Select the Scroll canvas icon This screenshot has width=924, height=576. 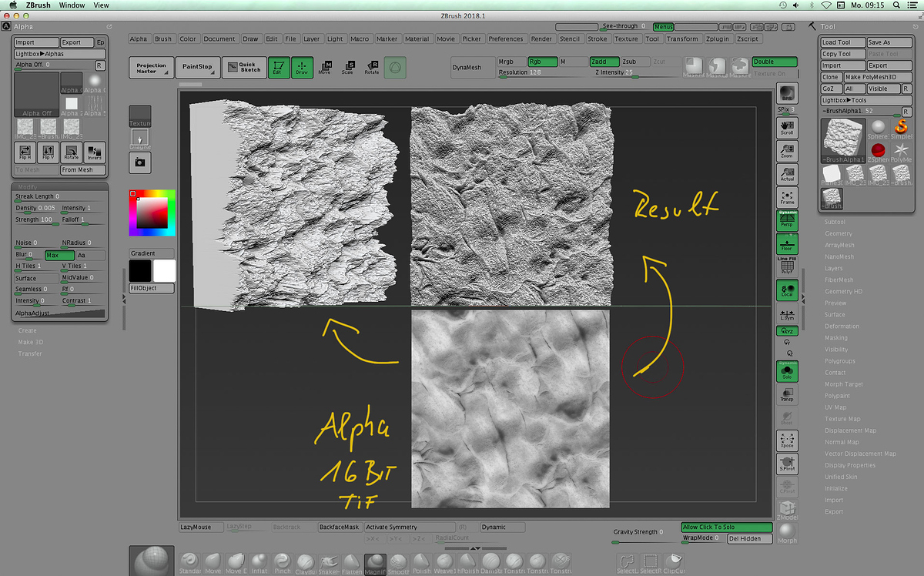pos(787,127)
